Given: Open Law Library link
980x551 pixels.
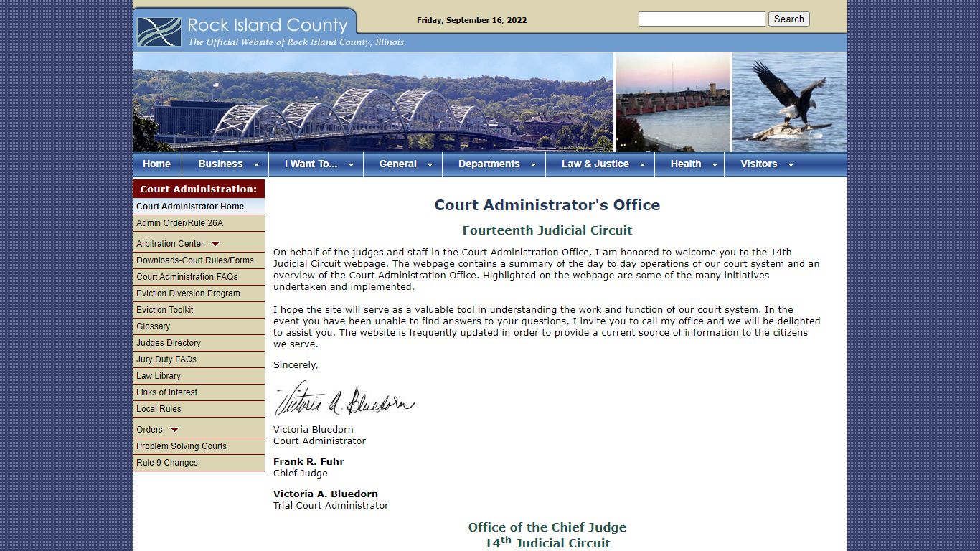Looking at the screenshot, I should (199, 376).
